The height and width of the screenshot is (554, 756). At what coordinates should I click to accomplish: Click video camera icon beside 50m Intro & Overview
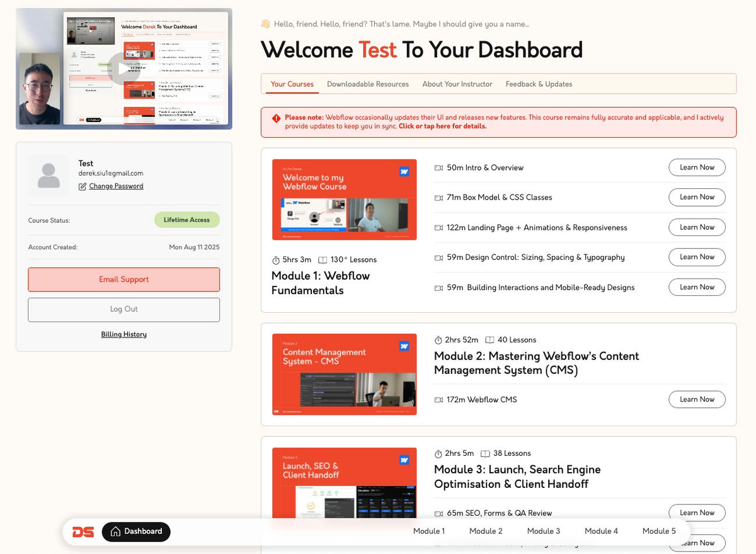point(438,168)
